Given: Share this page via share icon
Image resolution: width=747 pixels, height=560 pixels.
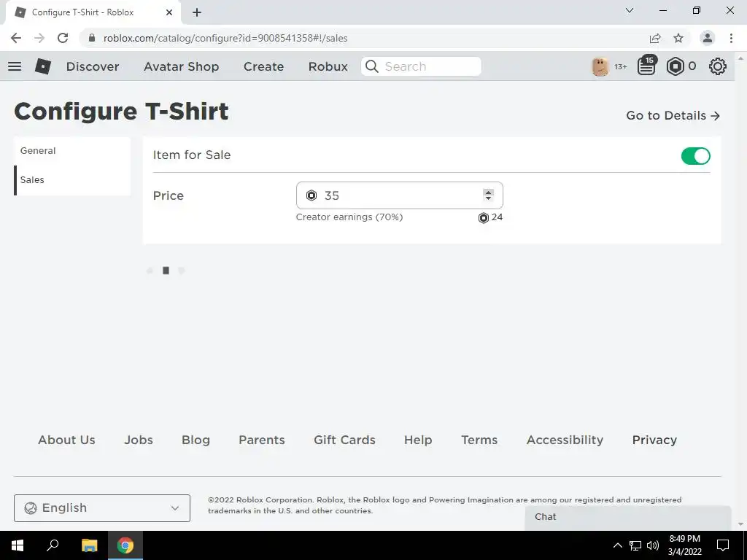Looking at the screenshot, I should [655, 38].
